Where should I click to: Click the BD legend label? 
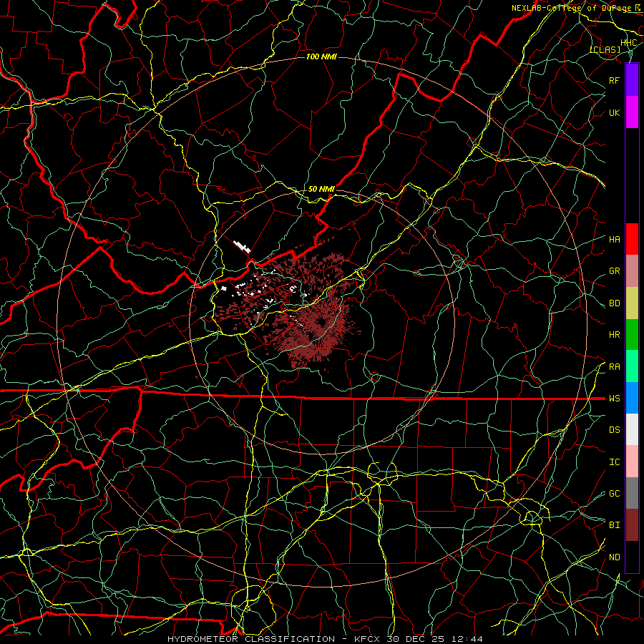pos(615,303)
